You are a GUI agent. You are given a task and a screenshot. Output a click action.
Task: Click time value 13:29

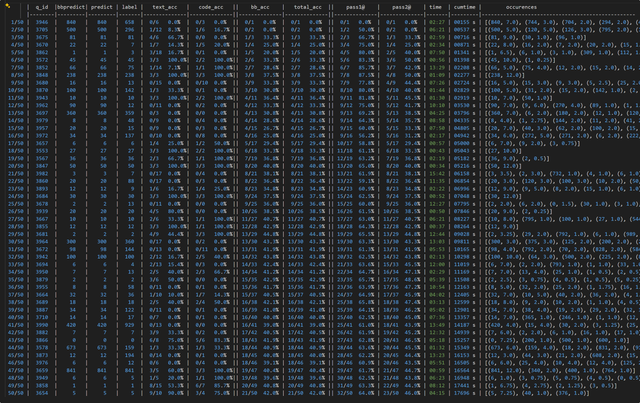(x=436, y=67)
